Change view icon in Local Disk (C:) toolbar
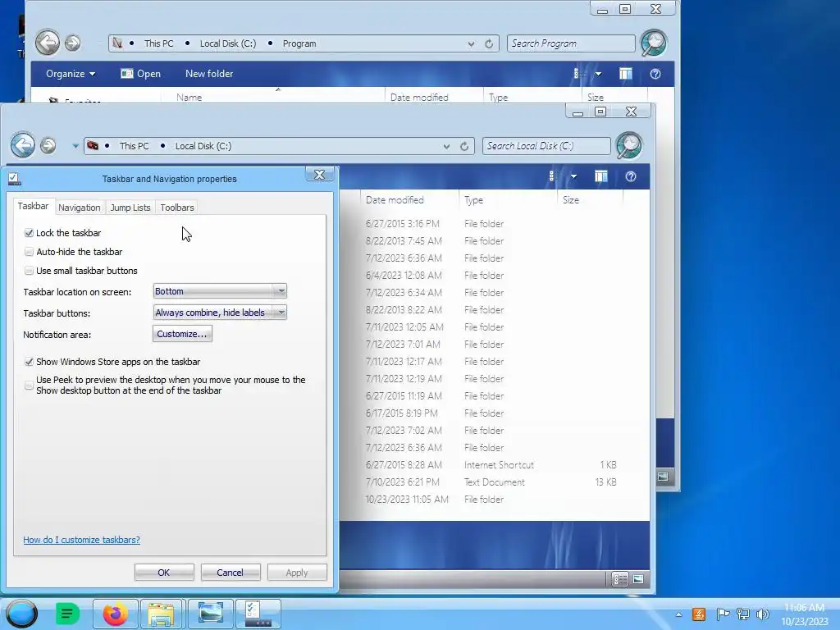This screenshot has width=840, height=630. coord(554,176)
